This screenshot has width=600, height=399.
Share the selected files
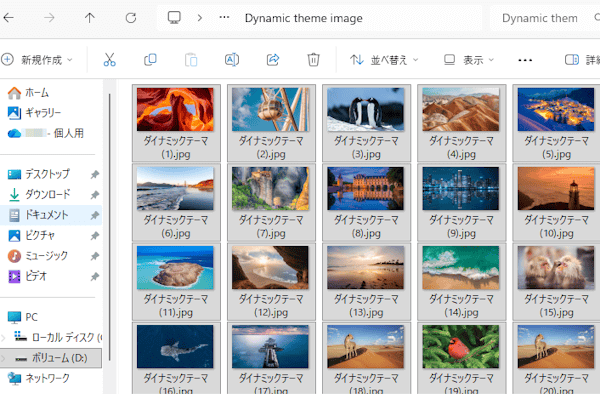click(x=273, y=60)
